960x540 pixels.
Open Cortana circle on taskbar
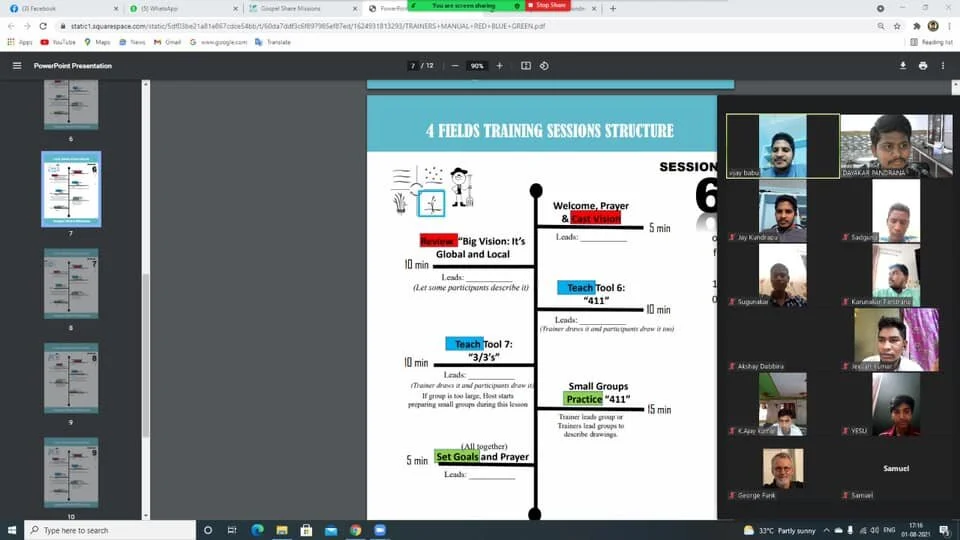point(208,530)
